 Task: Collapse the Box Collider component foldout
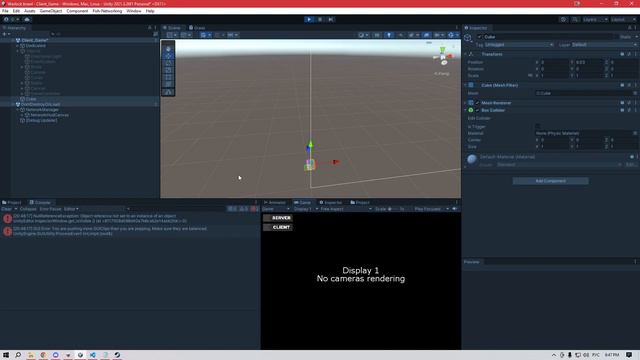(x=465, y=110)
